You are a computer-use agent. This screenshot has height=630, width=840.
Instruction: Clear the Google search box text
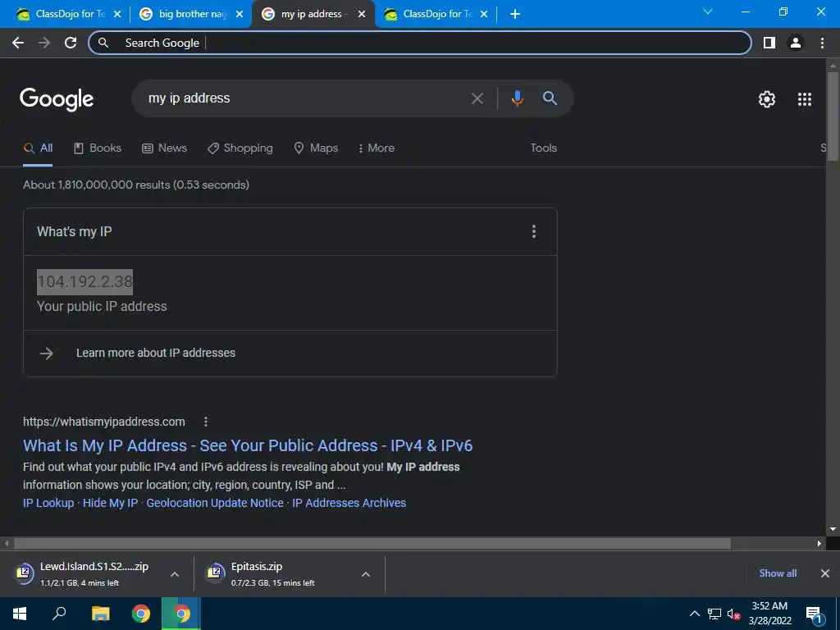coord(477,98)
